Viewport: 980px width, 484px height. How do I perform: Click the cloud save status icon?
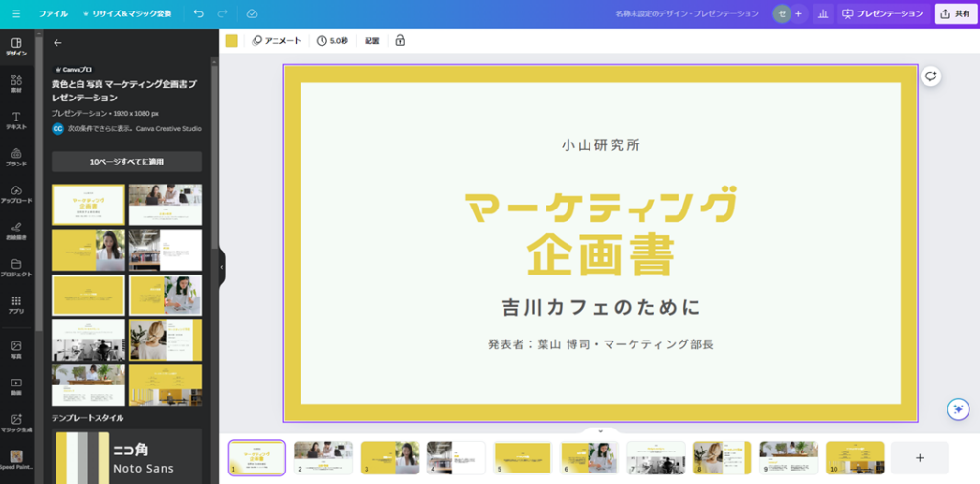252,14
